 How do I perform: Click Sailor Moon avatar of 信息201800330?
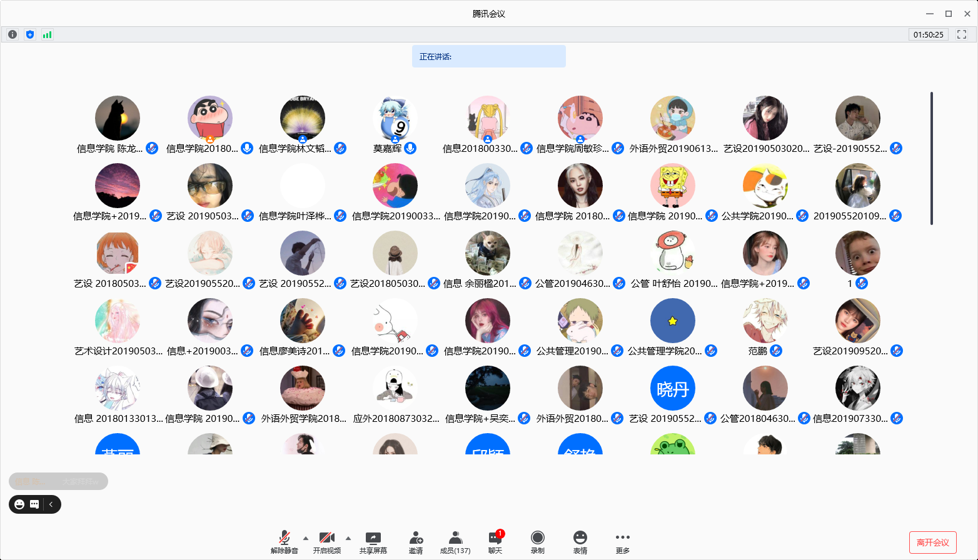[488, 118]
